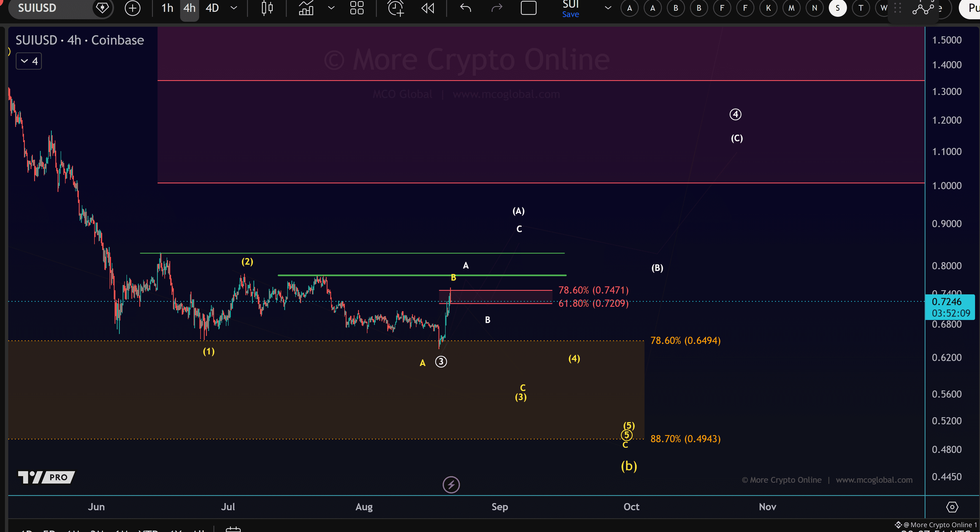Click the white (B) wave label
This screenshot has height=532, width=980.
click(657, 268)
